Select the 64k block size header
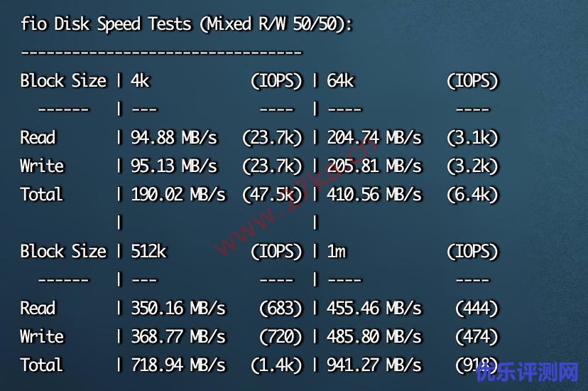This screenshot has height=391, width=588. 340,81
